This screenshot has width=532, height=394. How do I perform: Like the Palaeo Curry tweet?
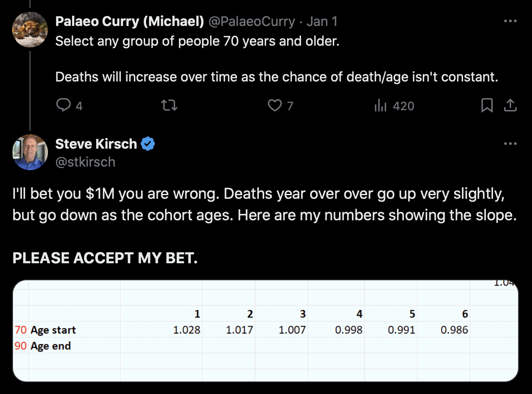click(274, 106)
